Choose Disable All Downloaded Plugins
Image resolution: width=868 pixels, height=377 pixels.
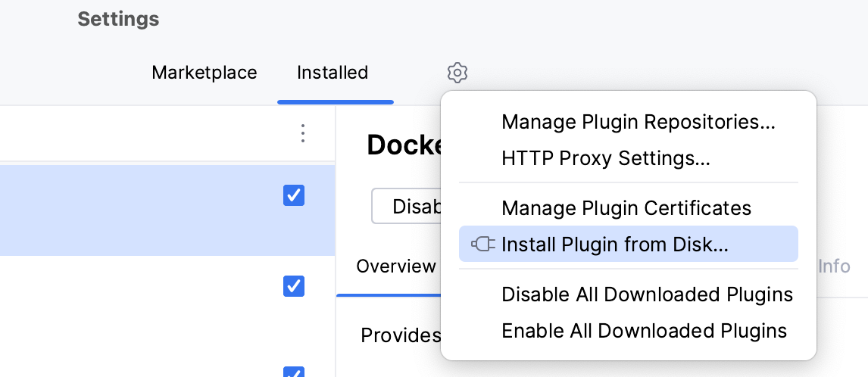point(647,294)
